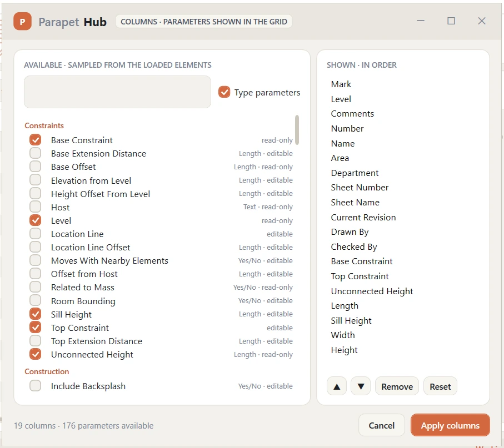Click the Reset button
Image resolution: width=504 pixels, height=448 pixels.
tap(440, 386)
